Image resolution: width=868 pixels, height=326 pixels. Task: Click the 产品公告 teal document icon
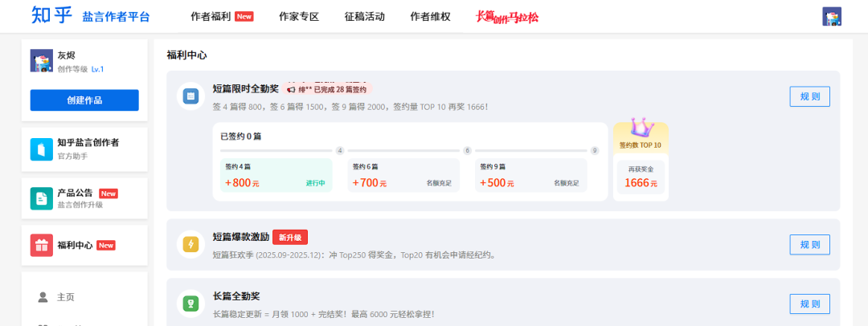click(x=42, y=198)
